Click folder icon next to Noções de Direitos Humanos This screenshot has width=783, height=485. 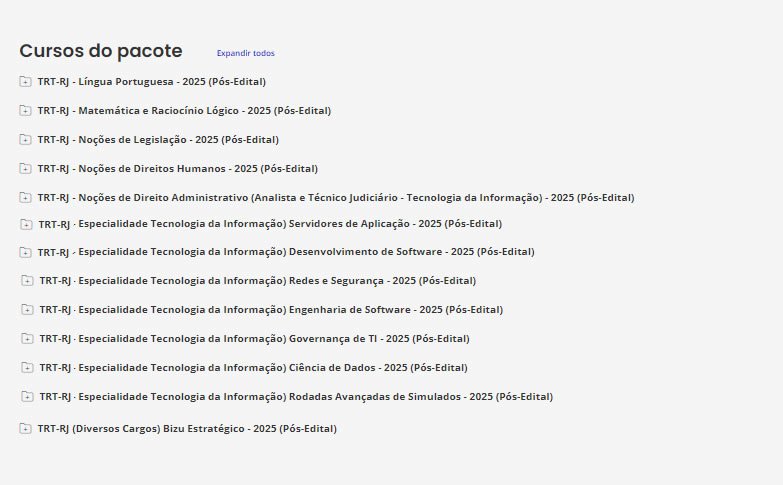pos(25,169)
